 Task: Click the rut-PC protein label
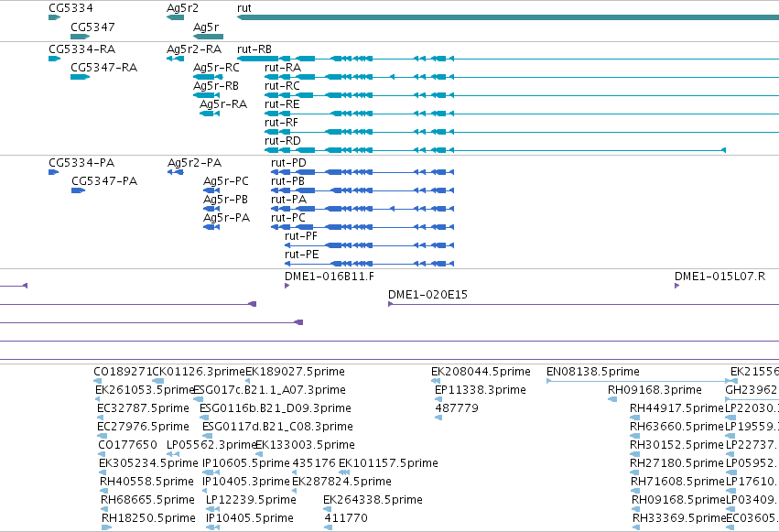[x=288, y=218]
